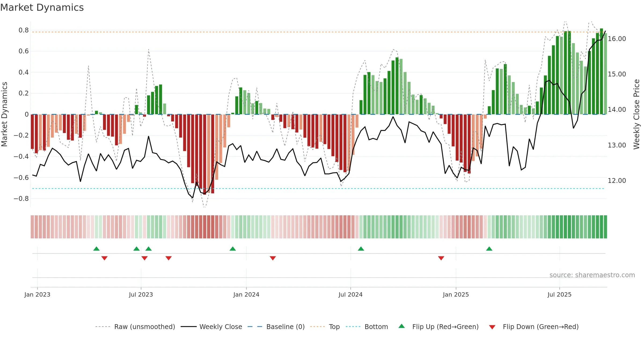Click the Weekly Close Price axis title
The width and height of the screenshot is (644, 362).
[636, 114]
